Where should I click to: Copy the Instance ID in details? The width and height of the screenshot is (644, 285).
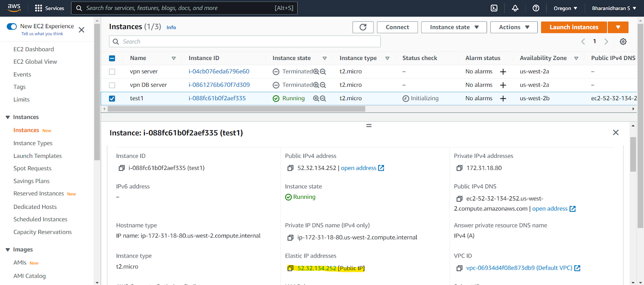122,168
